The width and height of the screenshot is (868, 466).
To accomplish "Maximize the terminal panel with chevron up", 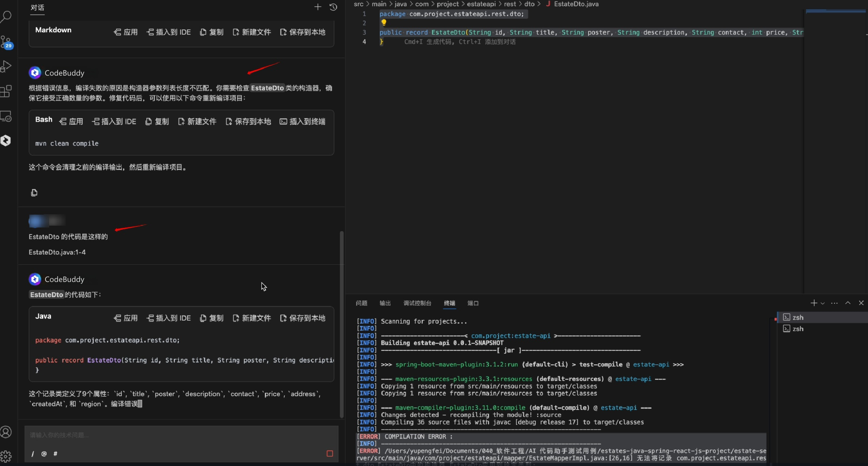I will 848,303.
